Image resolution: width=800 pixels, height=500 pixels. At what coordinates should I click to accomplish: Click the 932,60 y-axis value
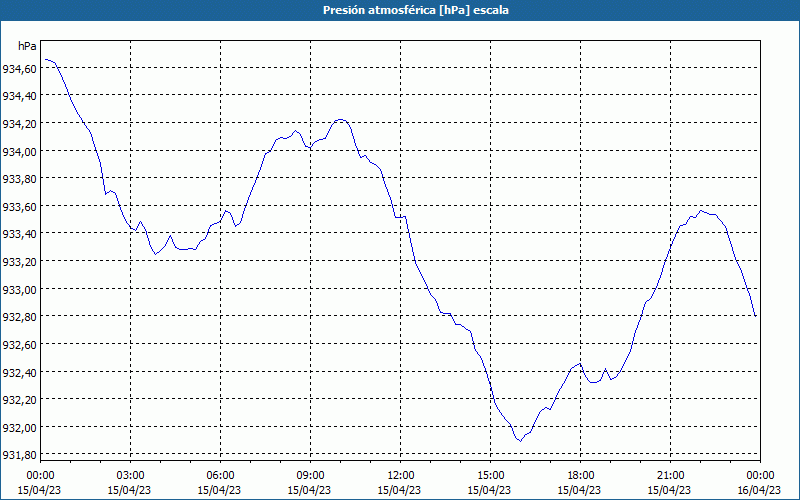pos(19,344)
